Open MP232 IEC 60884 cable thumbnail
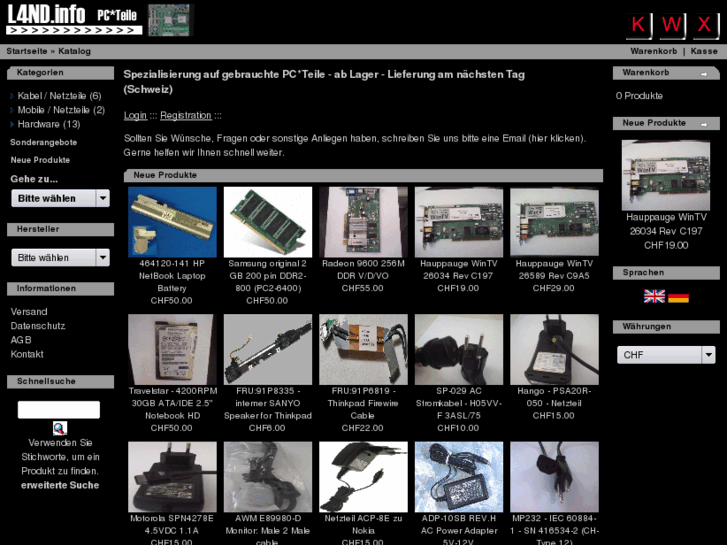 point(555,477)
